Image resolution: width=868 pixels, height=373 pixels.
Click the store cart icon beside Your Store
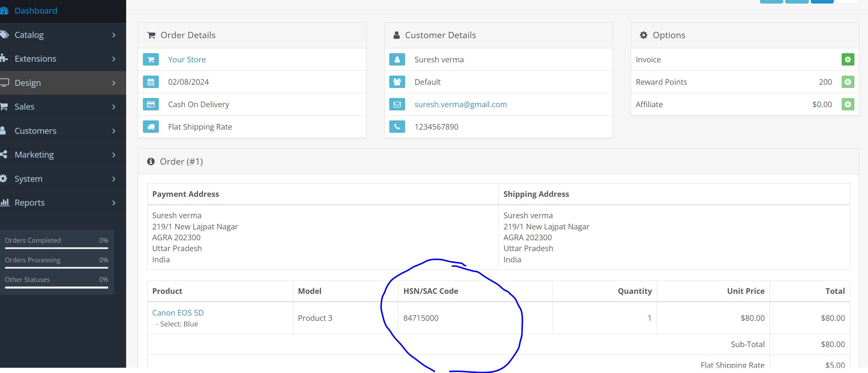(151, 60)
